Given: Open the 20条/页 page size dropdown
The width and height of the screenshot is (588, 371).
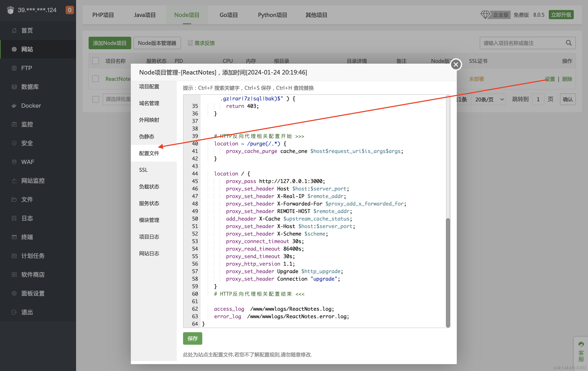Looking at the screenshot, I should click(x=489, y=99).
